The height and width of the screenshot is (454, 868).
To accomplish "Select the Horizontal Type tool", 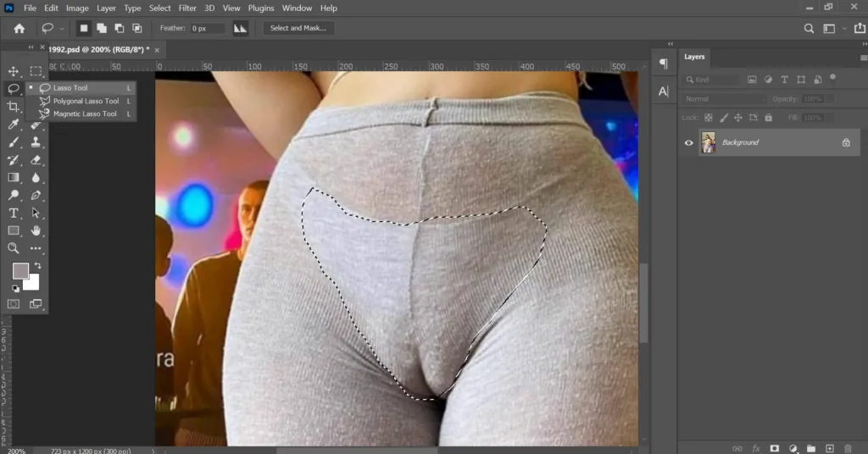I will tap(14, 213).
